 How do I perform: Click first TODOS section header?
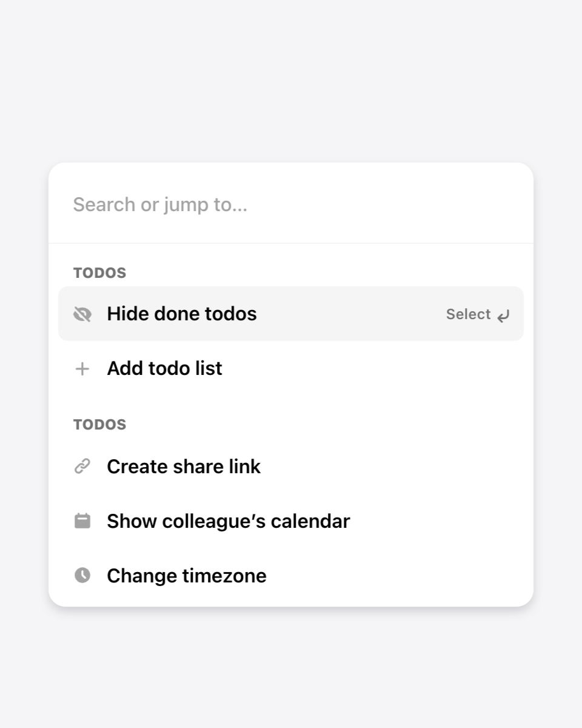coord(100,273)
